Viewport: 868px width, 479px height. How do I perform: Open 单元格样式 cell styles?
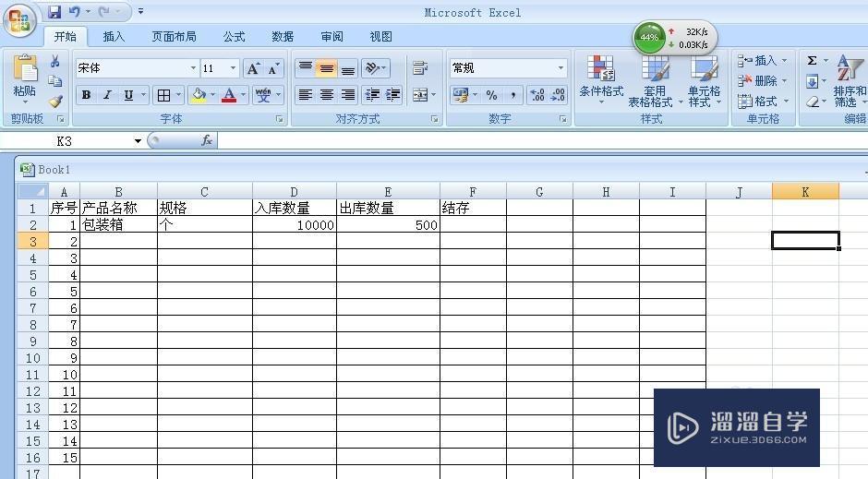click(705, 80)
